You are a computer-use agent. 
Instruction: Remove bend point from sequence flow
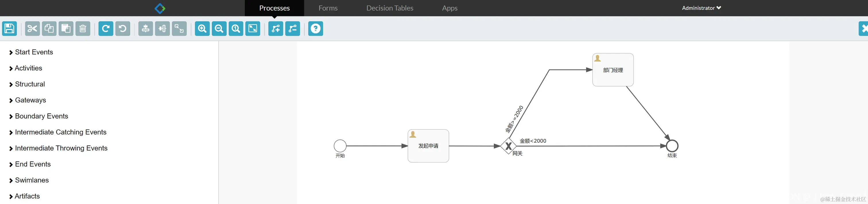tap(292, 29)
